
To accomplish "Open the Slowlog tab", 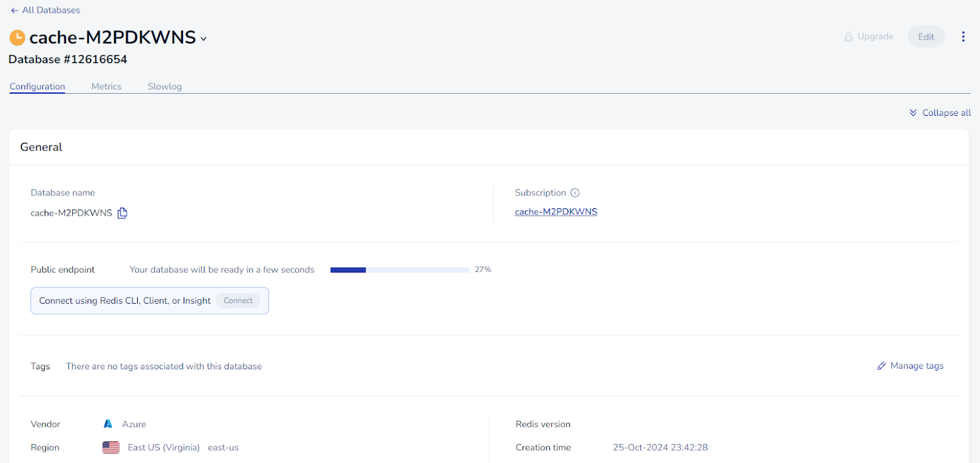I will pos(165,86).
